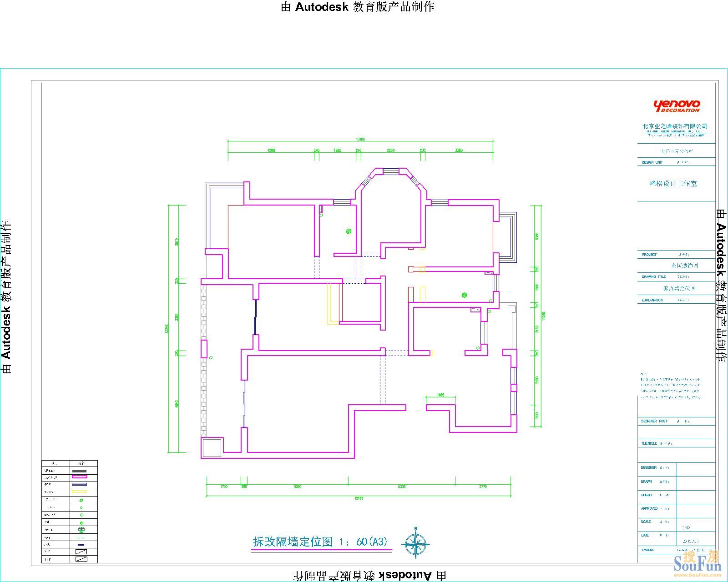Screen dimensions: 728x582
Task: Click the overall right dimension 11040
Action: coord(543,315)
